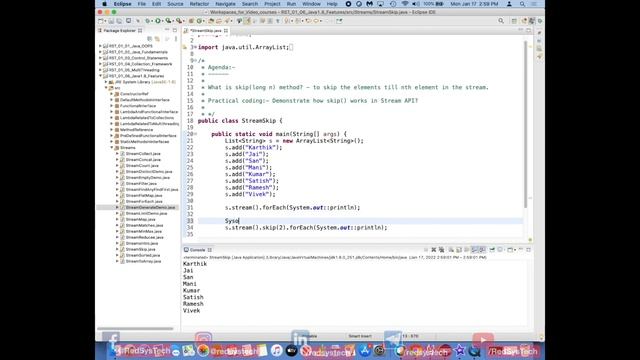This screenshot has height=360, width=640.
Task: Click the editor vertical scrollbar
Action: click(x=525, y=124)
